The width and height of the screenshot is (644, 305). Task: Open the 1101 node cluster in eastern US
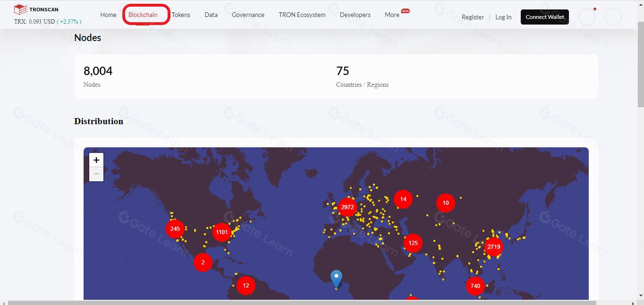pos(221,232)
